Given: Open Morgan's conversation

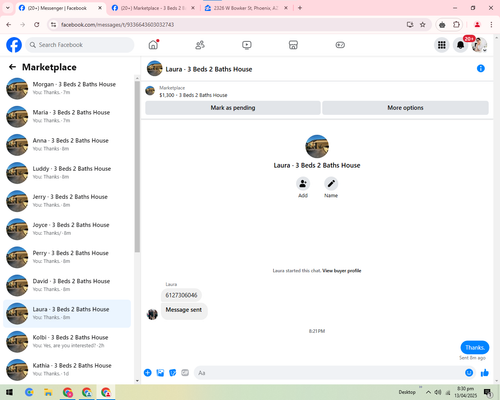Looking at the screenshot, I should click(x=67, y=88).
